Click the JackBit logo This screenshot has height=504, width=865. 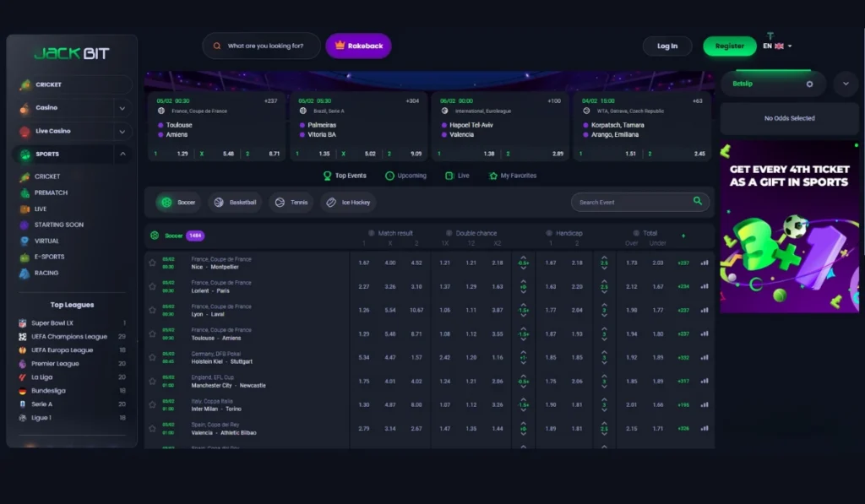(x=72, y=53)
